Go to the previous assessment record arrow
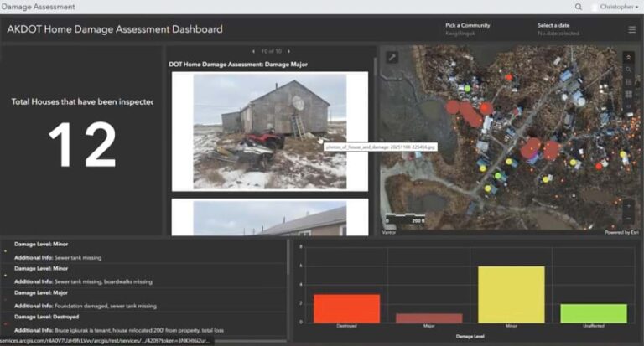The width and height of the screenshot is (644, 346). tap(253, 51)
